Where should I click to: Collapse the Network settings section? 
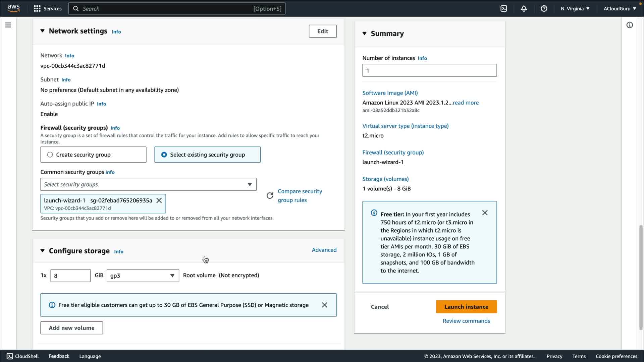point(43,31)
